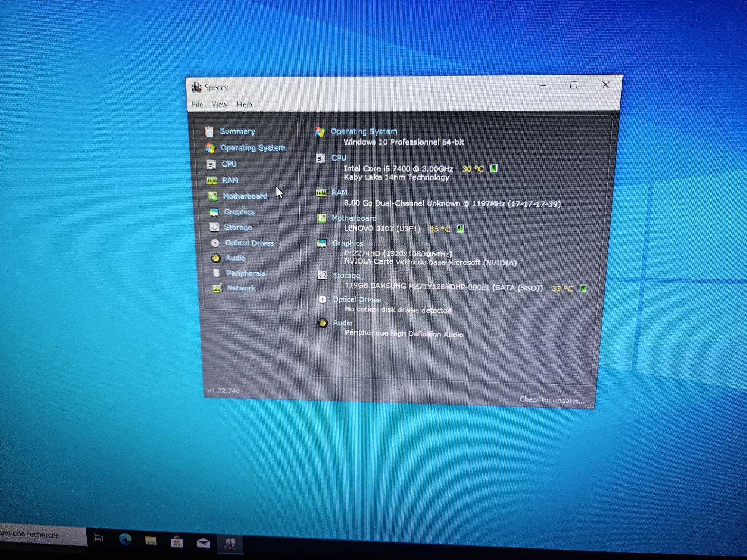Viewport: 747px width, 560px height.
Task: Click the Intel Core i5 7400 text
Action: [x=399, y=169]
